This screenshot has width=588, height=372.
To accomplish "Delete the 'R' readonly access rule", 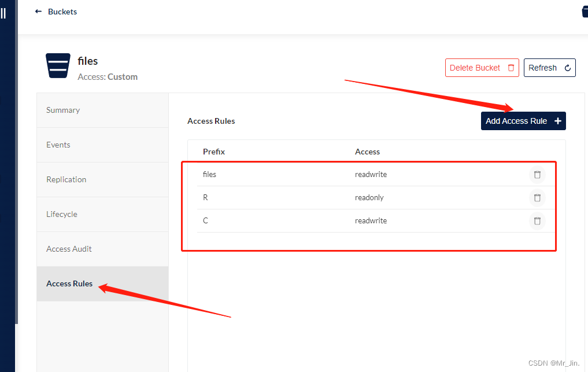I will click(537, 198).
